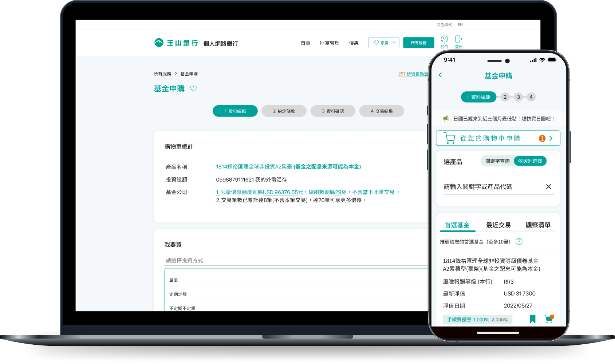
Task: Tap the bookmark icon on fund card
Action: coord(532,319)
